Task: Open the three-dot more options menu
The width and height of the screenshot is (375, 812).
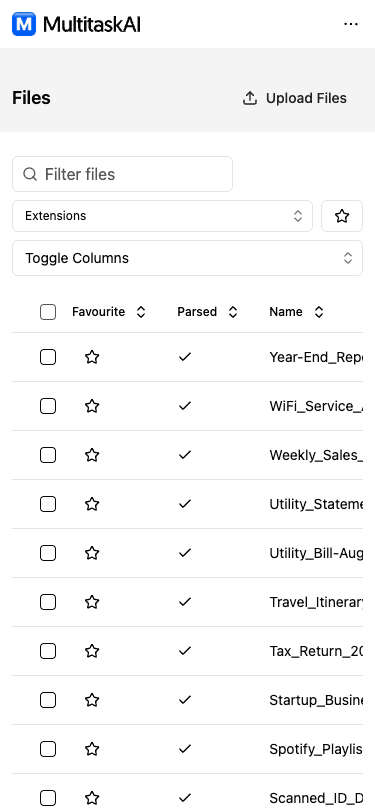Action: [351, 24]
